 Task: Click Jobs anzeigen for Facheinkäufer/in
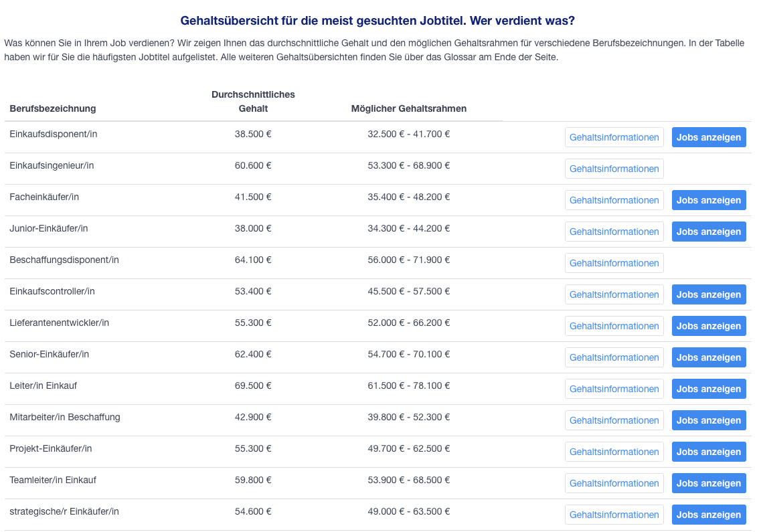point(708,200)
